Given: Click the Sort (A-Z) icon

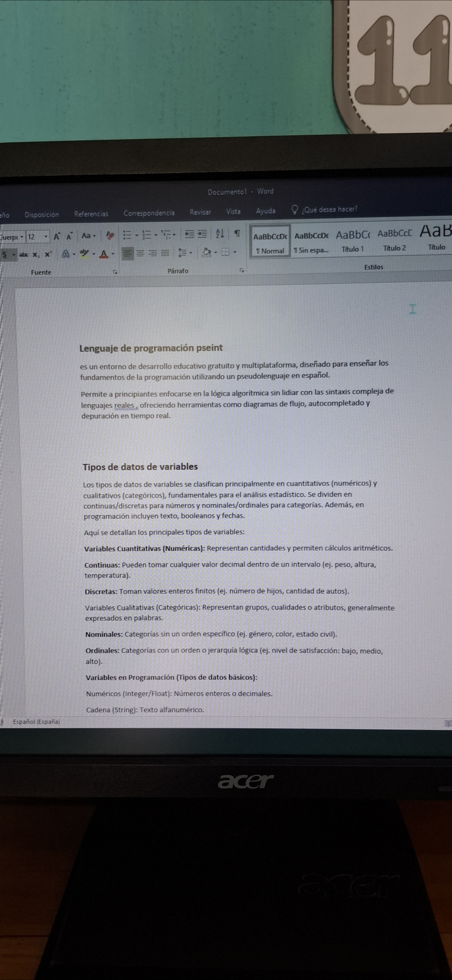Looking at the screenshot, I should coord(220,234).
